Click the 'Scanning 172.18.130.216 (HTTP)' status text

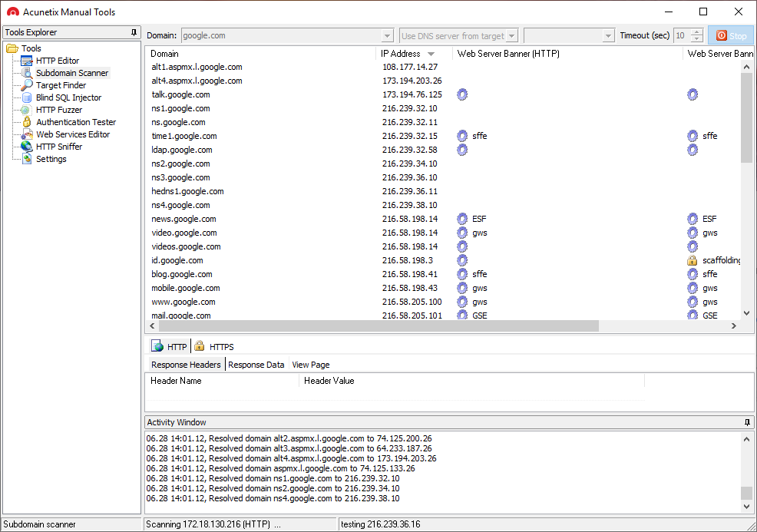213,524
